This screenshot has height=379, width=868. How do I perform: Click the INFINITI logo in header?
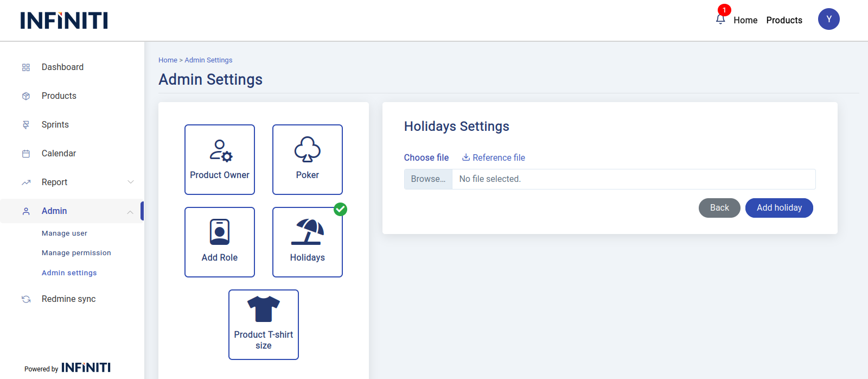64,21
